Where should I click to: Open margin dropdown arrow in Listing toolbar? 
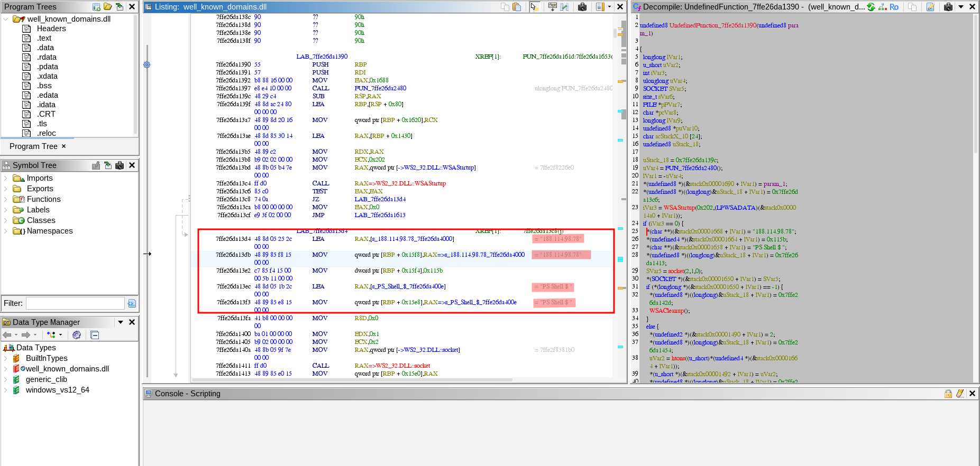(x=609, y=7)
